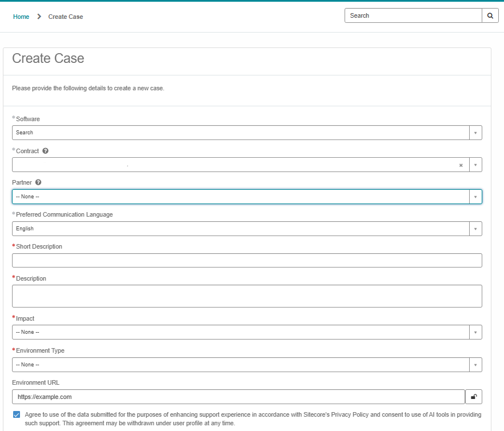Click the Contract help question mark icon
This screenshot has height=431, width=504.
pyautogui.click(x=45, y=151)
